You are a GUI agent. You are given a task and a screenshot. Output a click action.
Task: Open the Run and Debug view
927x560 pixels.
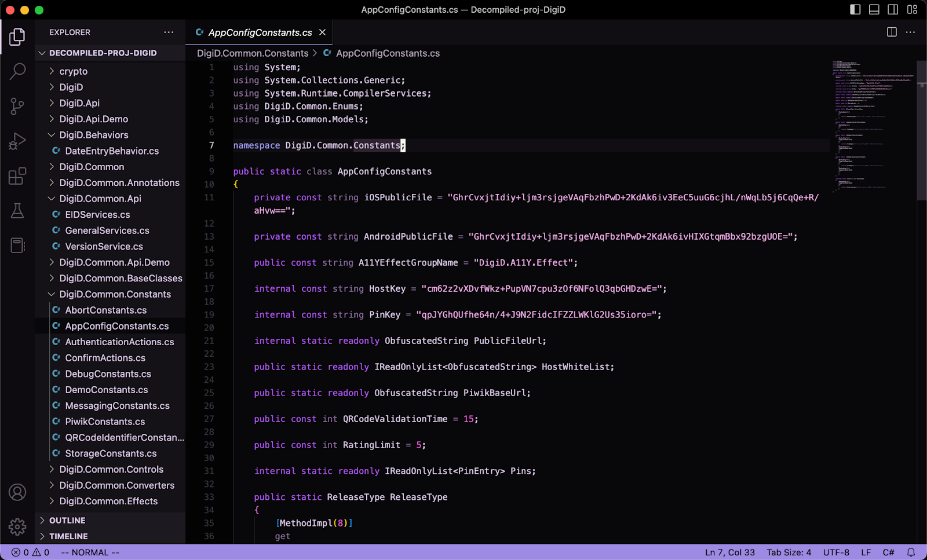coord(17,141)
